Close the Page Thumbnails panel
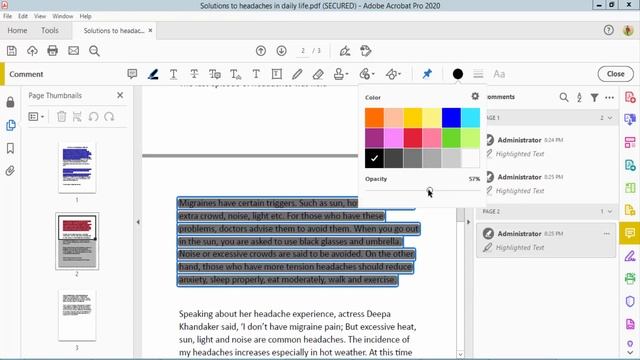The width and height of the screenshot is (640, 360). (120, 95)
